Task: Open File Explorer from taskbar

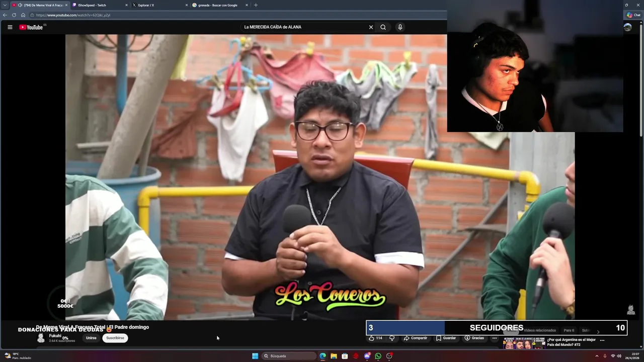Action: tap(334, 356)
